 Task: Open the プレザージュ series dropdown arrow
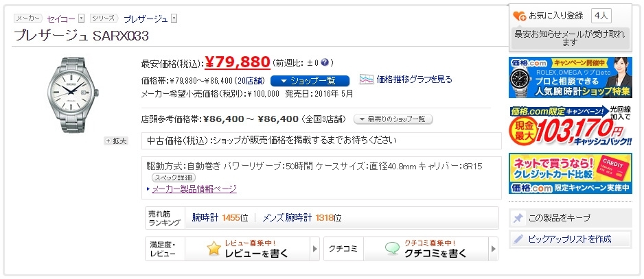(174, 19)
